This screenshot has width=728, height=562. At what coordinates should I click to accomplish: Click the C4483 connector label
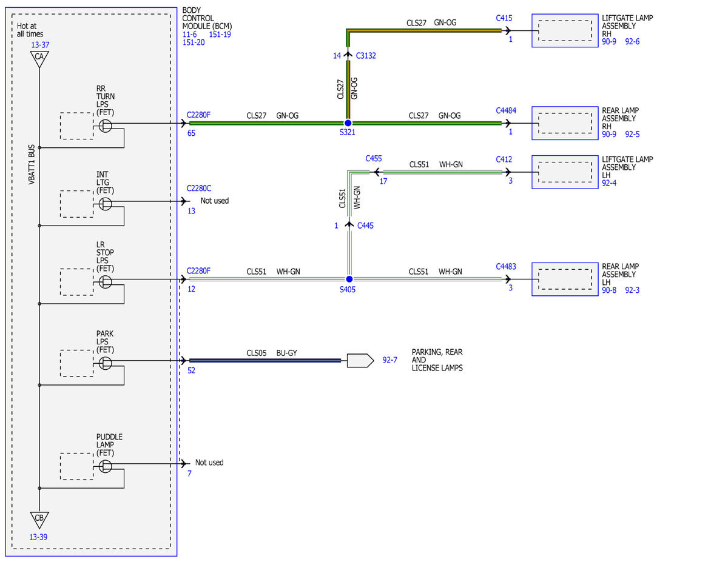[506, 266]
